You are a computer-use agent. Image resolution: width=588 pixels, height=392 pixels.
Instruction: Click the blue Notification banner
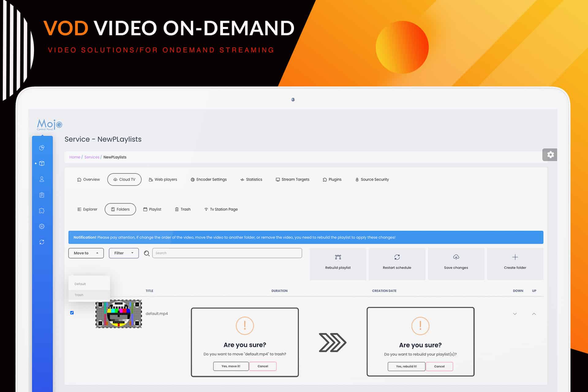306,237
